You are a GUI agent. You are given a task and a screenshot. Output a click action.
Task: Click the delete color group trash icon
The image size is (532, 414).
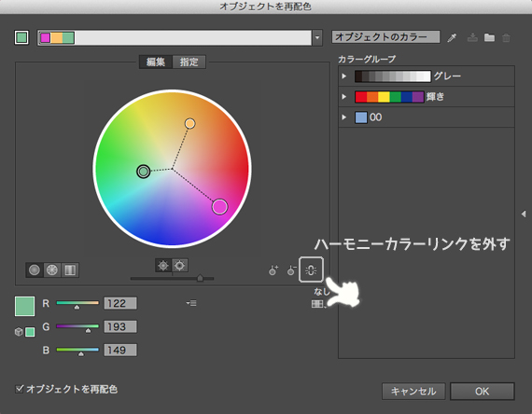[x=506, y=37]
